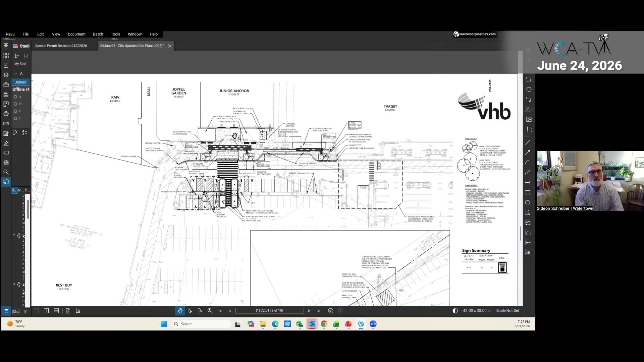Select the Arc markup tool
This screenshot has height=362, width=644.
tap(528, 162)
